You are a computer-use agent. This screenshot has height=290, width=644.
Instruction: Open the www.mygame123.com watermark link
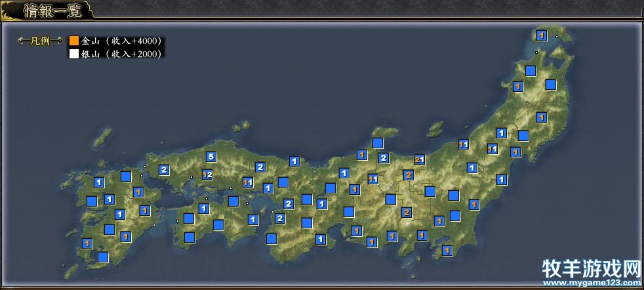coord(590,284)
